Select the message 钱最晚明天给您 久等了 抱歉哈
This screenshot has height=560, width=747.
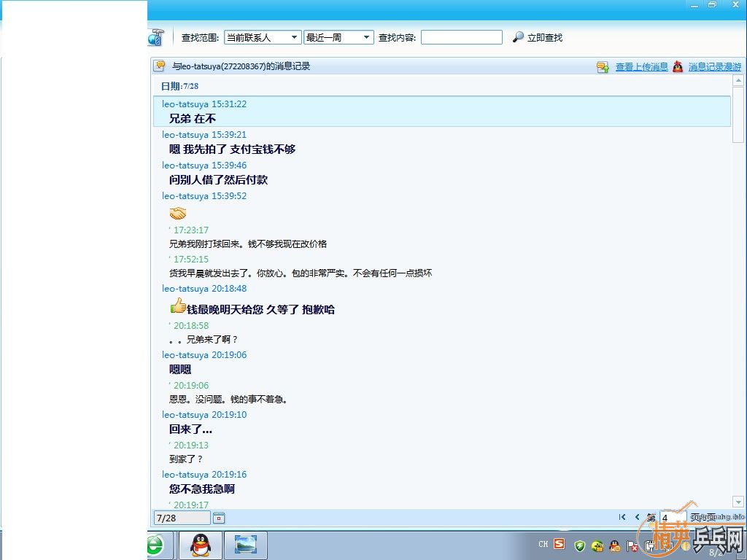(x=260, y=309)
